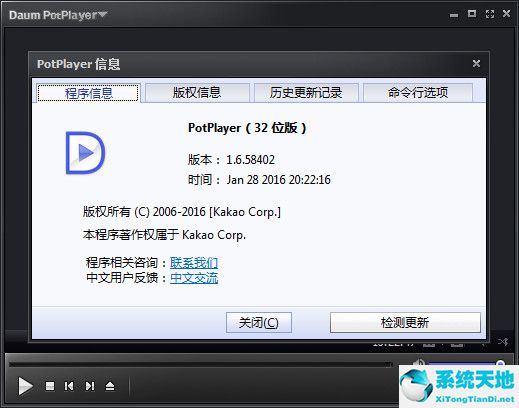Click version number 1.6.58402
Viewport: 519px width, 408px height.
point(250,160)
